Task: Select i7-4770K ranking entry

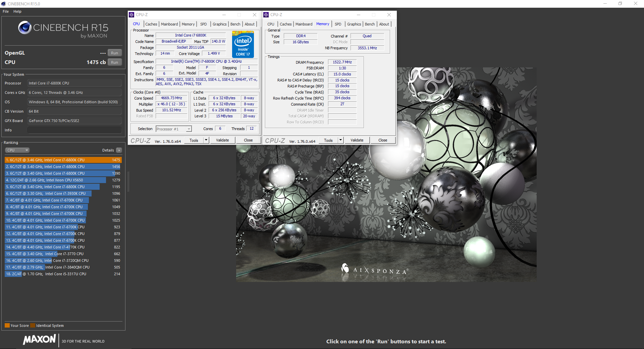Action: tap(63, 247)
